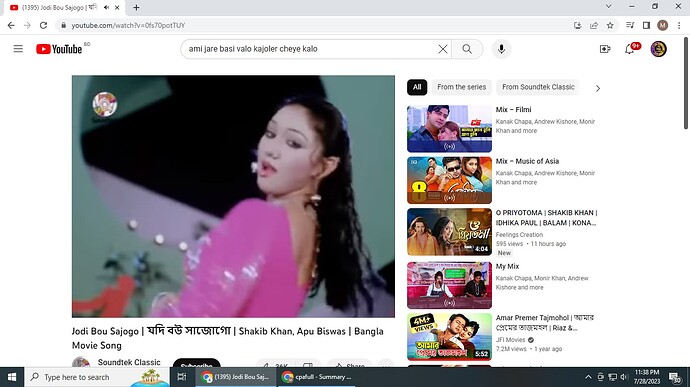Close the Jodi Bou Sajogo tab
This screenshot has height=387, width=690.
coord(117,7)
